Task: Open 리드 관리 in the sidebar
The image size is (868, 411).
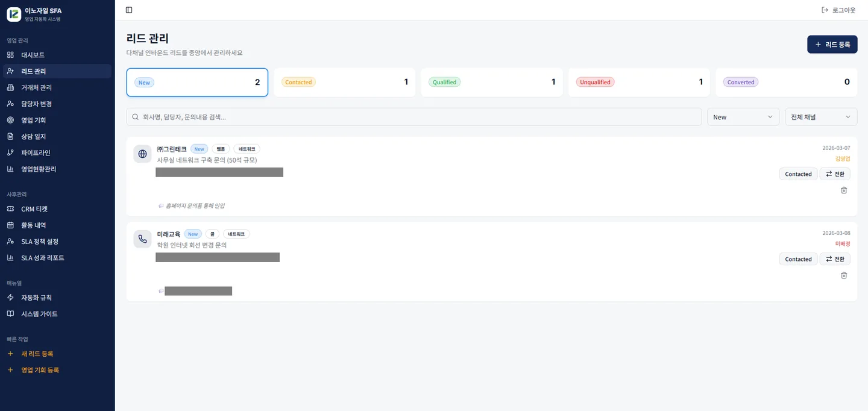Action: (x=57, y=71)
